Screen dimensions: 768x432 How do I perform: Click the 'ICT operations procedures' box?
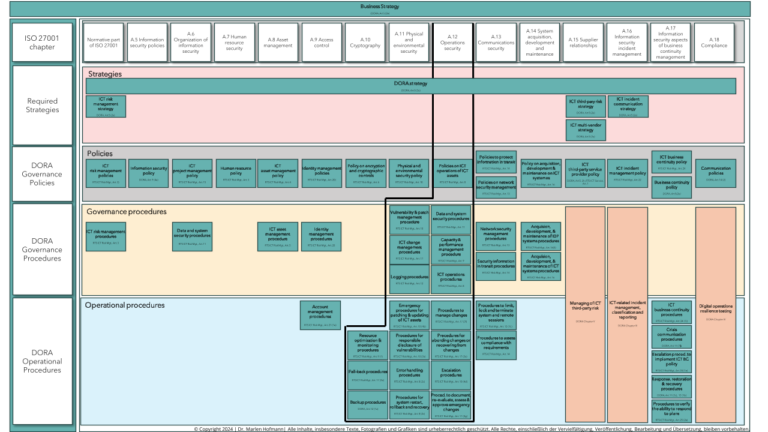(x=451, y=279)
